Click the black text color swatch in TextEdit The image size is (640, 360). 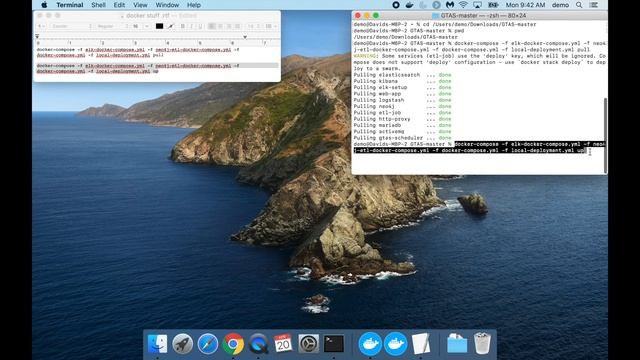click(159, 26)
